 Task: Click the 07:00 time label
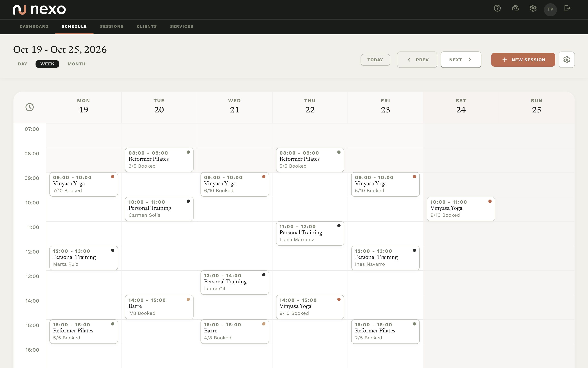pos(32,129)
